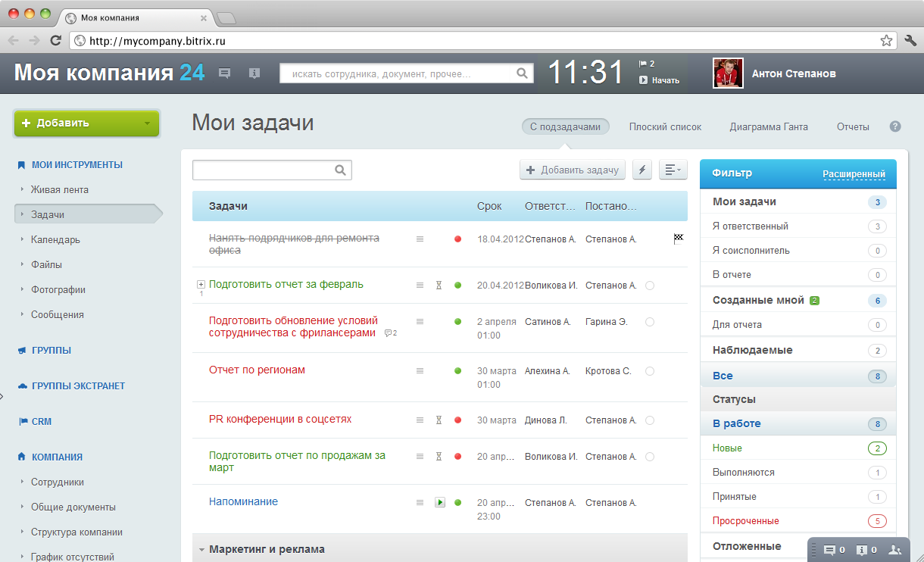The width and height of the screenshot is (924, 562).
Task: Click the search magnifier in the top bar
Action: point(522,73)
